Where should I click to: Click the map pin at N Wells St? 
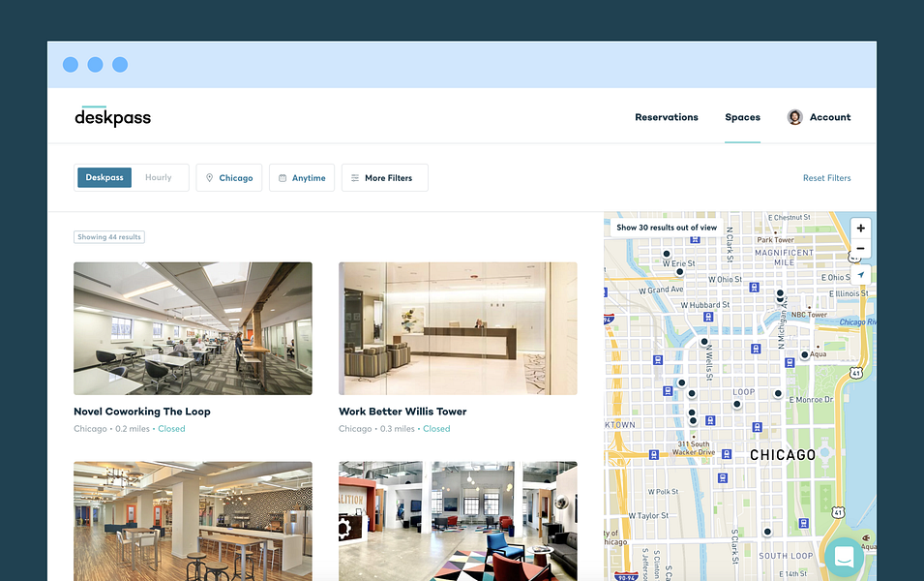click(703, 342)
